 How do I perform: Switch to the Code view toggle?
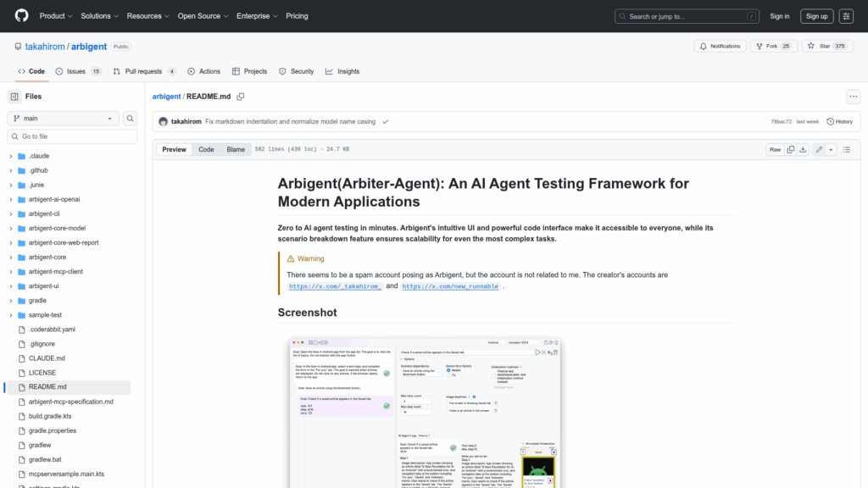click(x=206, y=149)
